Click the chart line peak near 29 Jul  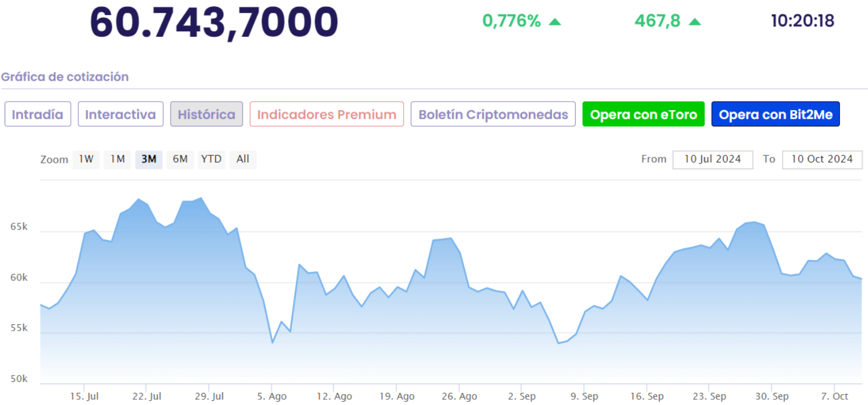pyautogui.click(x=200, y=198)
